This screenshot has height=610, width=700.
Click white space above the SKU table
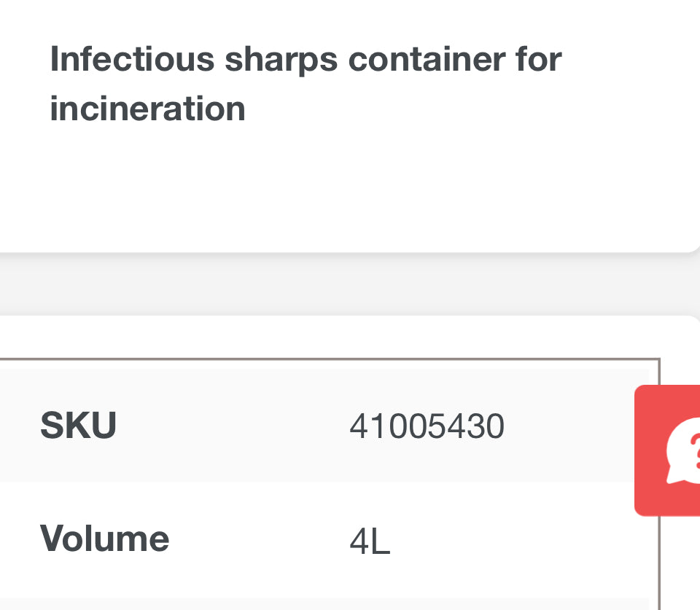pyautogui.click(x=328, y=337)
